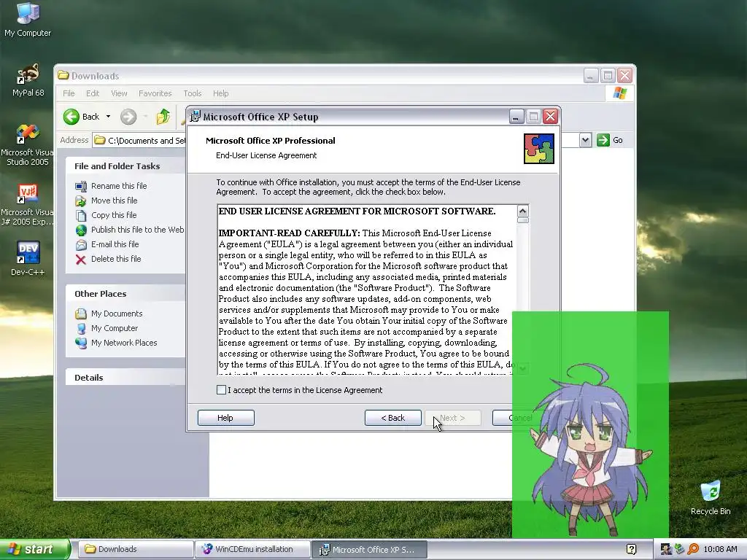Click the Office puzzle logo in setup
This screenshot has height=560, width=747.
pos(539,149)
